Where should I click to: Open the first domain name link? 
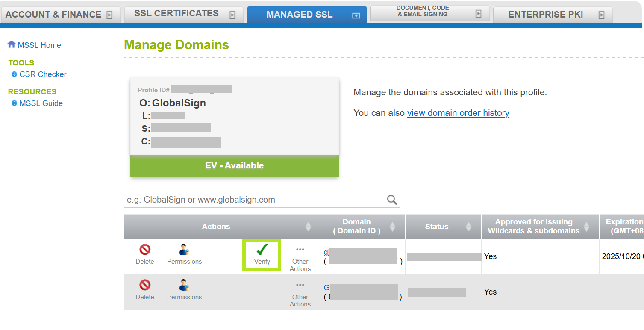tap(326, 252)
